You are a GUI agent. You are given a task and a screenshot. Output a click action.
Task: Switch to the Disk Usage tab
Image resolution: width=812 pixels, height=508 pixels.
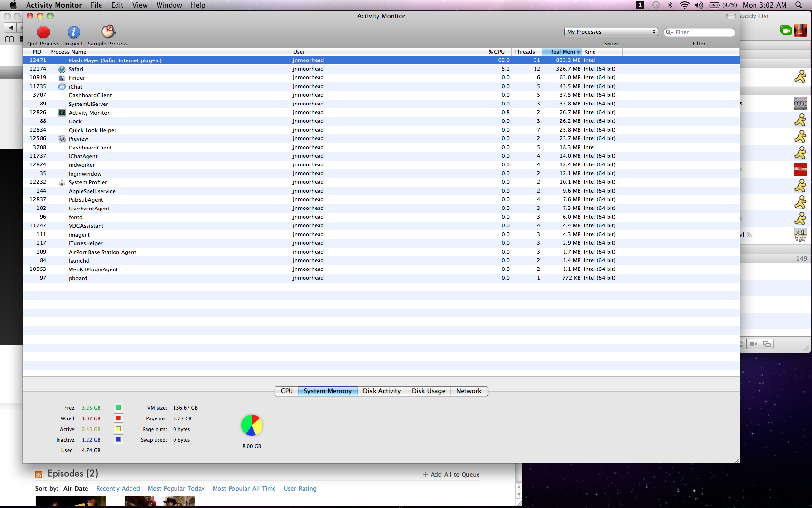pyautogui.click(x=429, y=391)
